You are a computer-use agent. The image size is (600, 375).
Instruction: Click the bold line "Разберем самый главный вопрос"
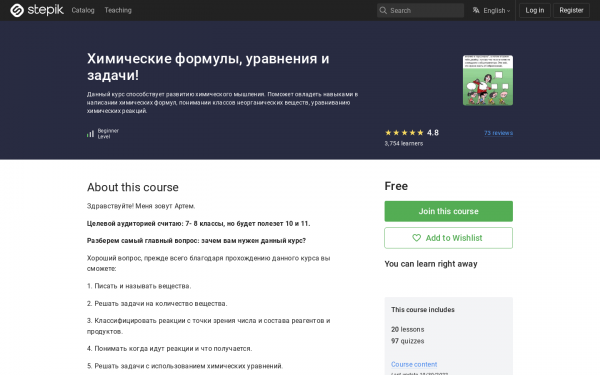click(x=196, y=241)
